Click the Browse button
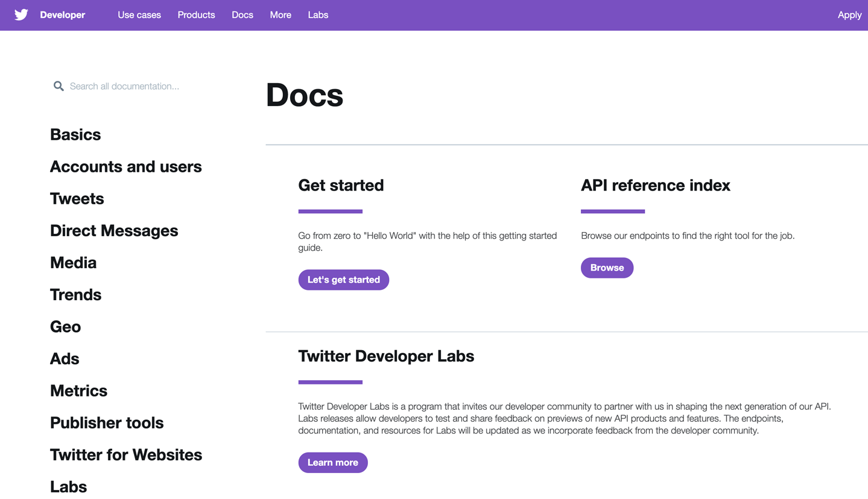The width and height of the screenshot is (868, 499). click(x=607, y=268)
